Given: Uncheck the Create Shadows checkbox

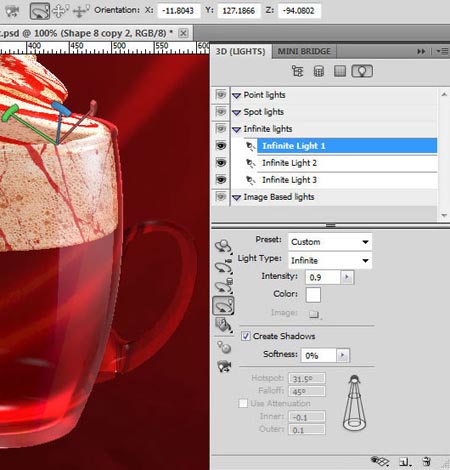Looking at the screenshot, I should pyautogui.click(x=246, y=336).
